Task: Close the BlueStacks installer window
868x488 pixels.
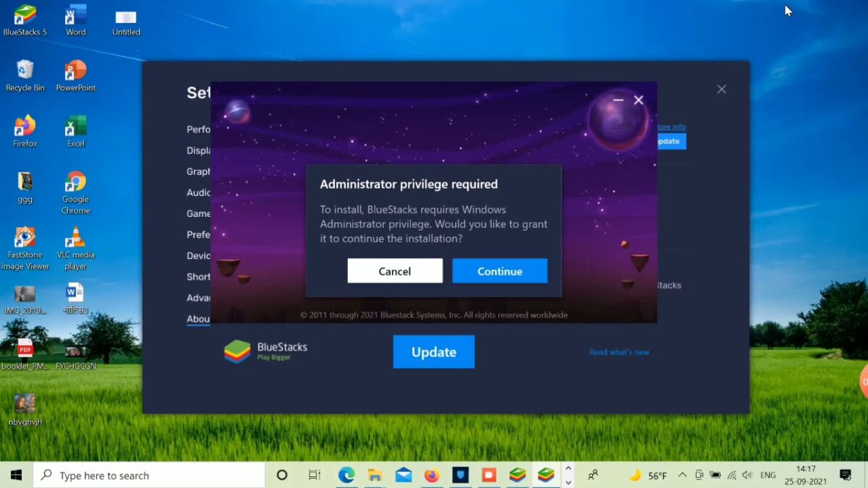Action: [639, 100]
